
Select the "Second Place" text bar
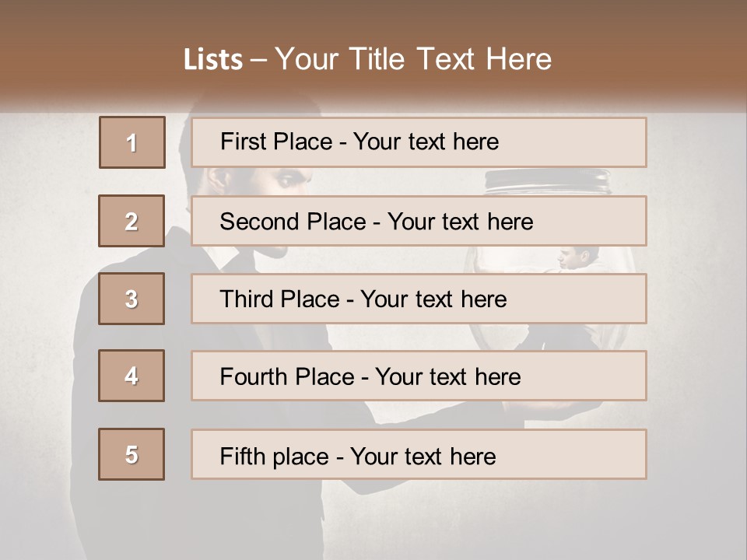[419, 221]
